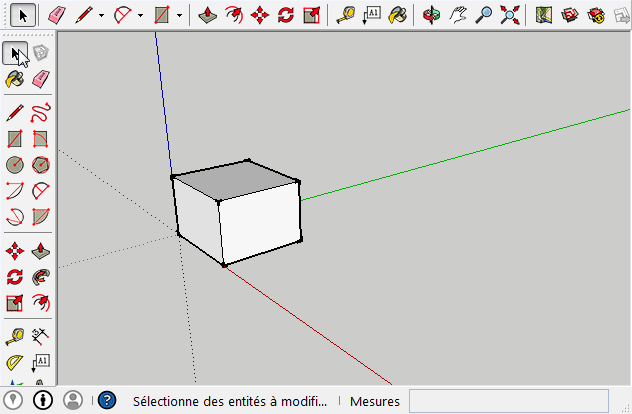Expand the Shape tool dropdown arrow
Screen dimensions: 632x414
coord(179,16)
